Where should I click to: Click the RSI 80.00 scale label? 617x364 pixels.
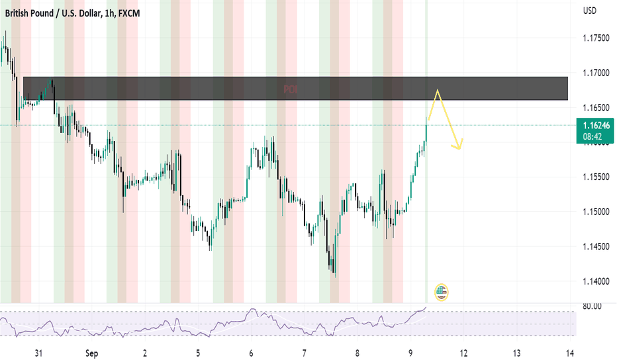[x=593, y=306]
